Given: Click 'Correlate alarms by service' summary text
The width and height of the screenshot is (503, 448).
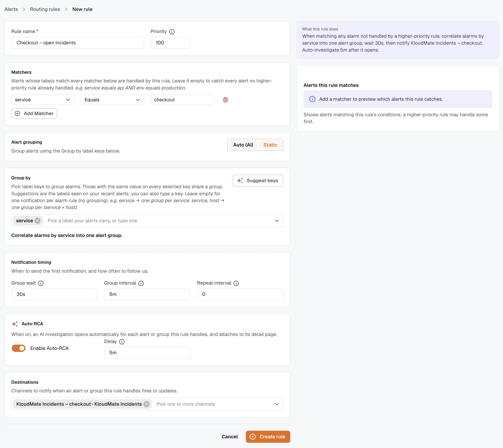Looking at the screenshot, I should [x=67, y=235].
